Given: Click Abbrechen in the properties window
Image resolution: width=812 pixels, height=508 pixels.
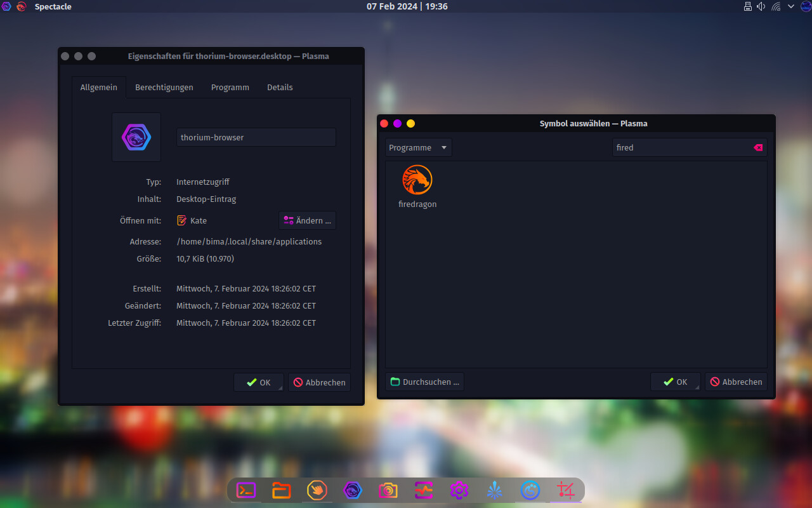Looking at the screenshot, I should tap(319, 382).
